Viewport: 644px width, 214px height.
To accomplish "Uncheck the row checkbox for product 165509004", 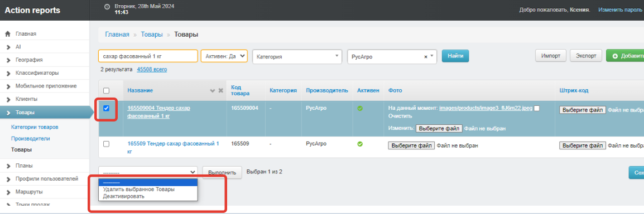I will (107, 108).
